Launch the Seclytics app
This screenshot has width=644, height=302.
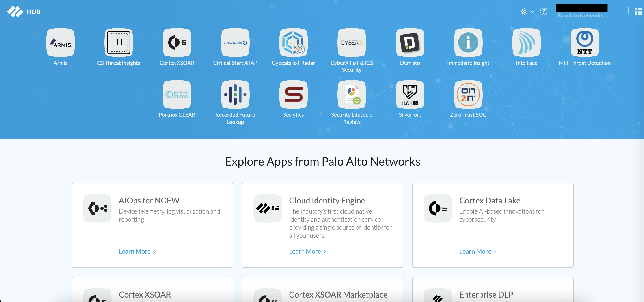293,95
